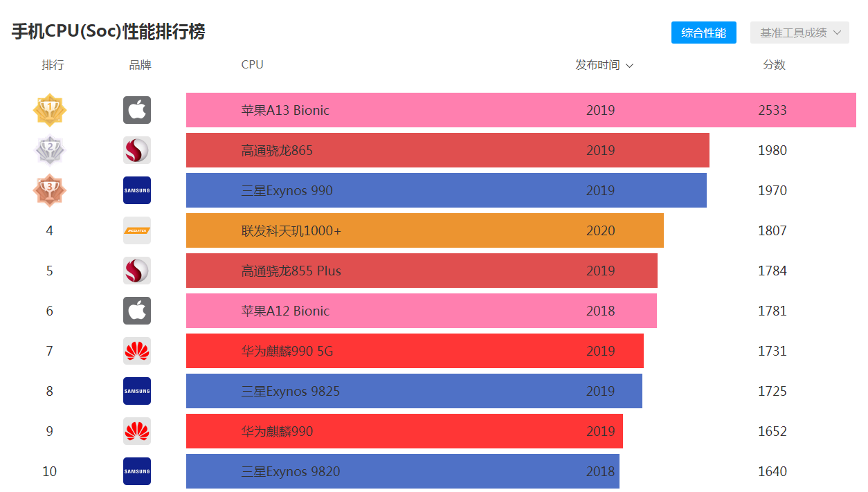Viewport: 868px width, 492px height.
Task: Click Qualcomm logo beside 高通骁龙865
Action: (x=137, y=150)
